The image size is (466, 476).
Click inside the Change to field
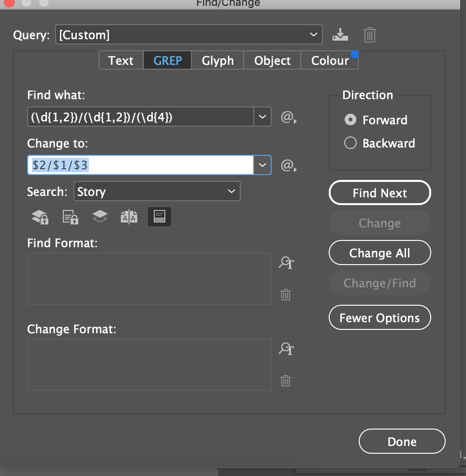point(140,165)
